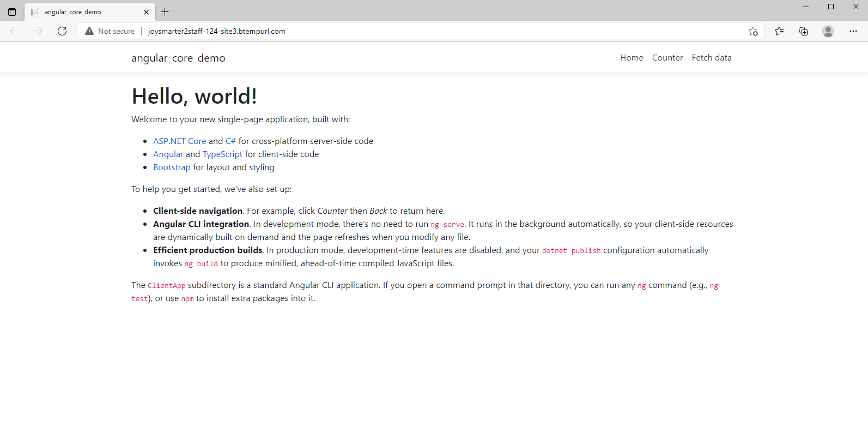Add this page to favorites star icon
This screenshot has width=868, height=438.
coord(753,31)
